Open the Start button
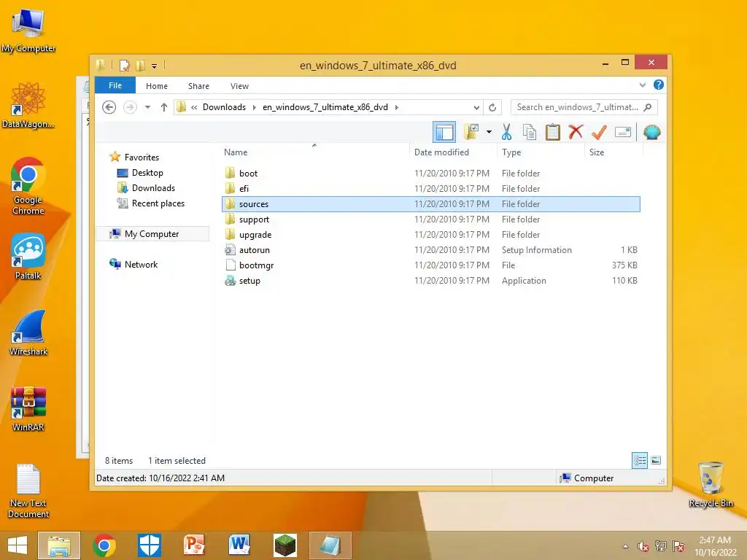The width and height of the screenshot is (747, 560). 18,545
